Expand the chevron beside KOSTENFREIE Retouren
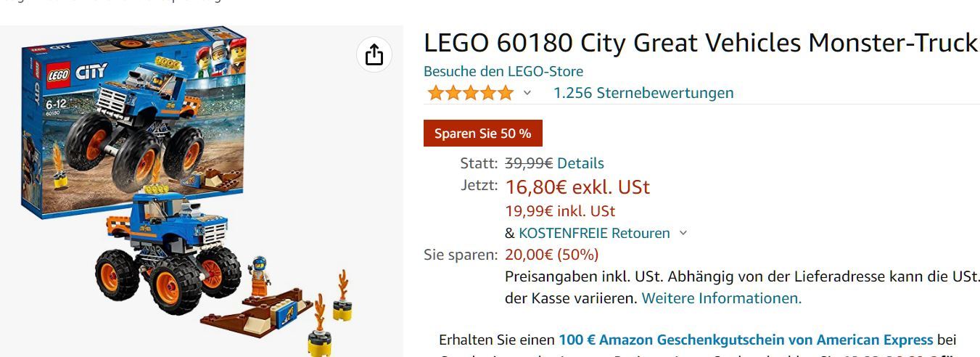 [683, 233]
